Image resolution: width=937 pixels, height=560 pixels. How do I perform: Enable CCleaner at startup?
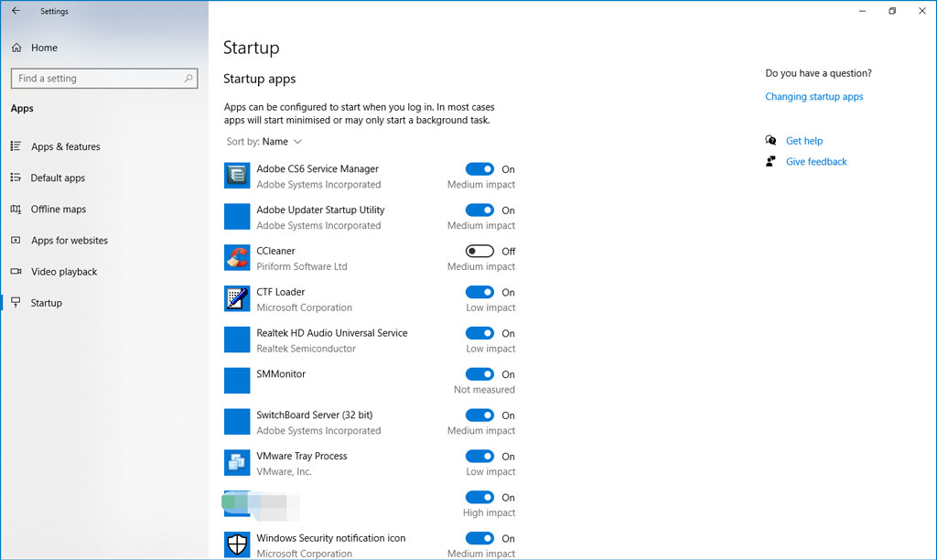point(479,251)
